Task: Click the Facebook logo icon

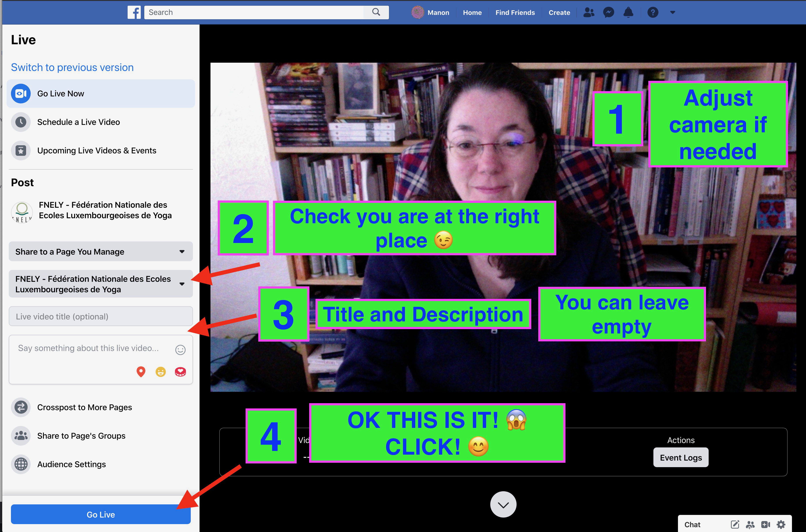Action: [x=134, y=12]
